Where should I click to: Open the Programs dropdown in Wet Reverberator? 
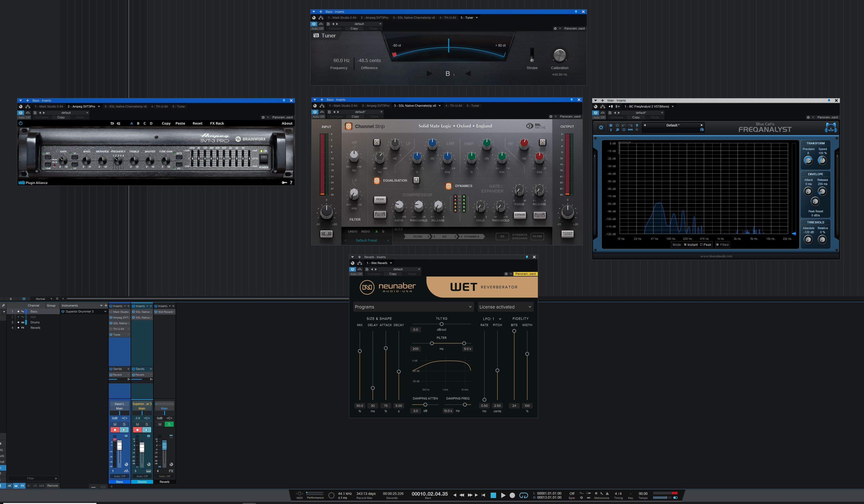coord(413,307)
